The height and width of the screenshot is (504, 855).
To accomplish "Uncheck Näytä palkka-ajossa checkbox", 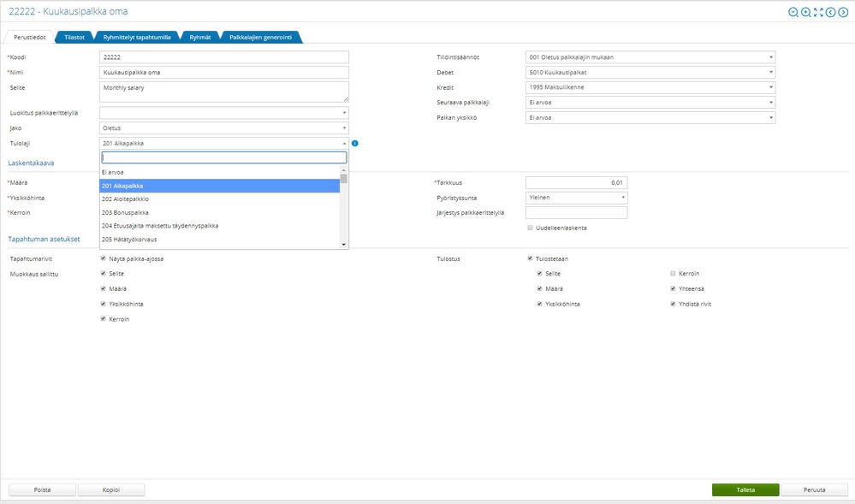I will pos(104,258).
